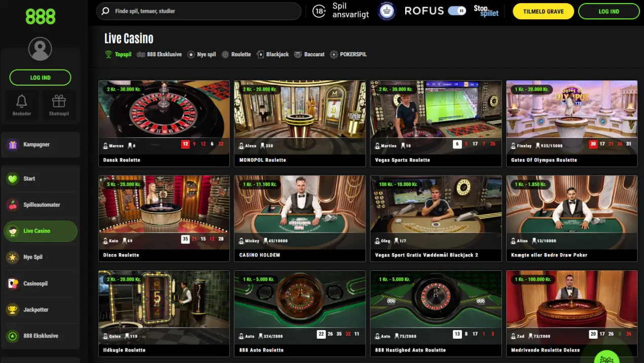The width and height of the screenshot is (644, 363).
Task: Click the 18+ age restriction icon
Action: [319, 11]
